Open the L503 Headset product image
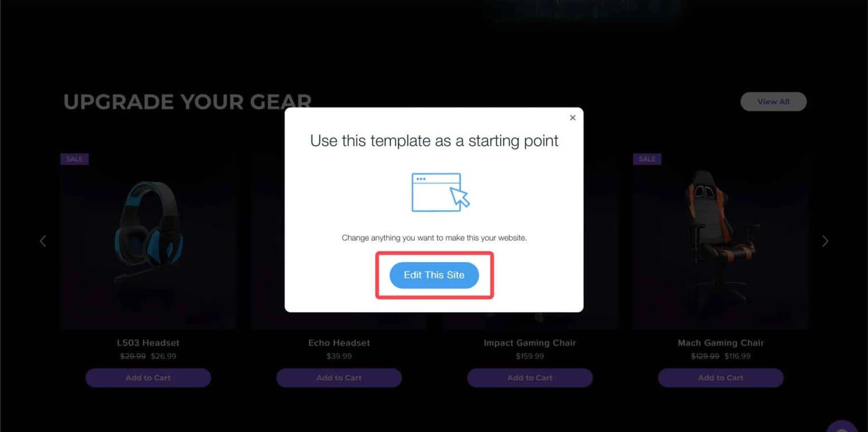The height and width of the screenshot is (432, 868). [148, 241]
